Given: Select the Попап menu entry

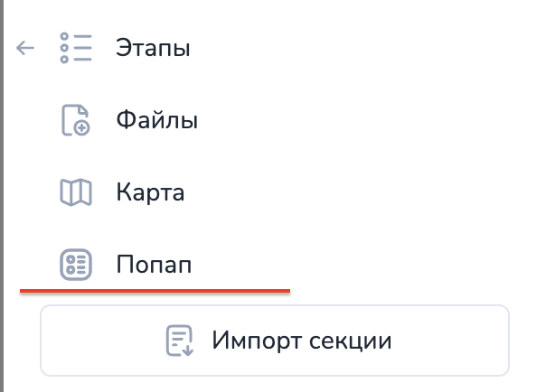Looking at the screenshot, I should [153, 265].
